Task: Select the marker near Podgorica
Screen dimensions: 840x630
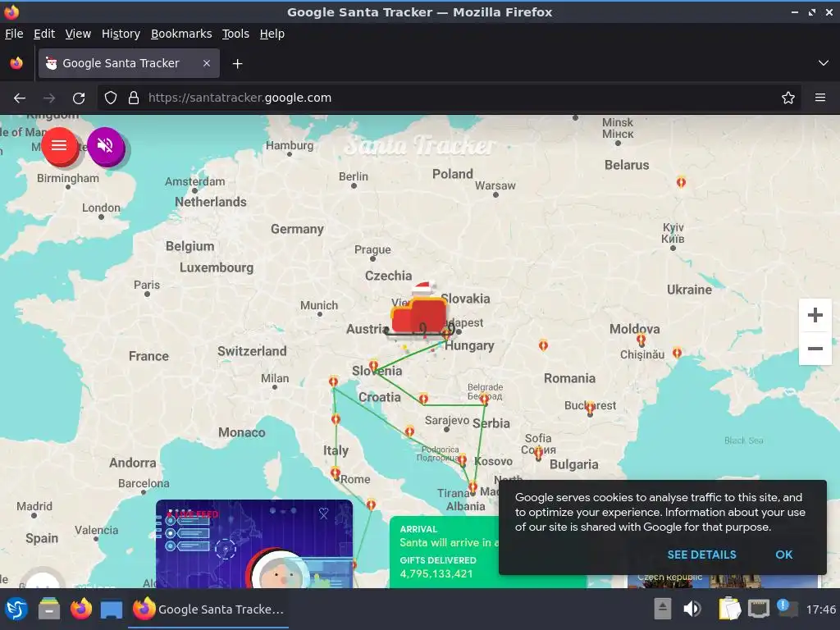Action: coord(463,459)
